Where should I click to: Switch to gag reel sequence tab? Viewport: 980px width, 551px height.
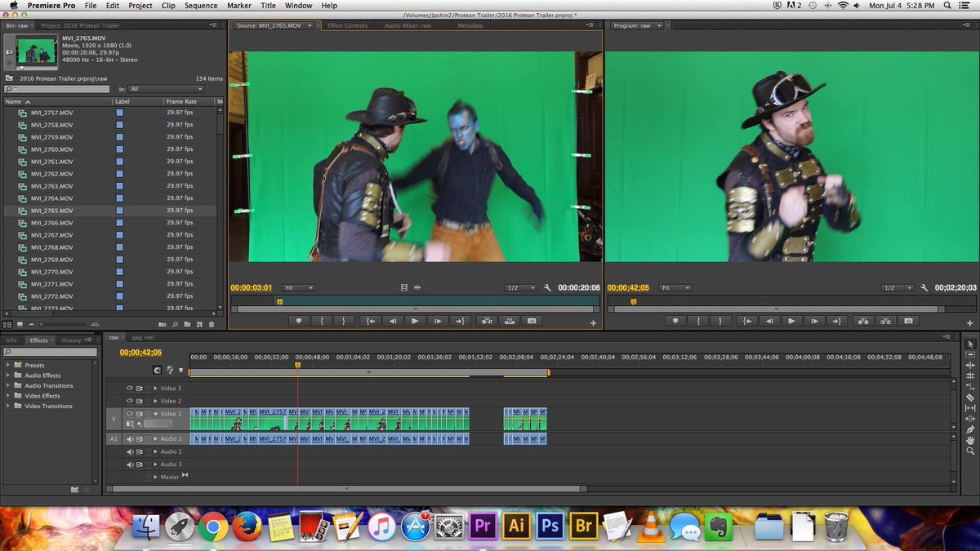[x=142, y=336]
